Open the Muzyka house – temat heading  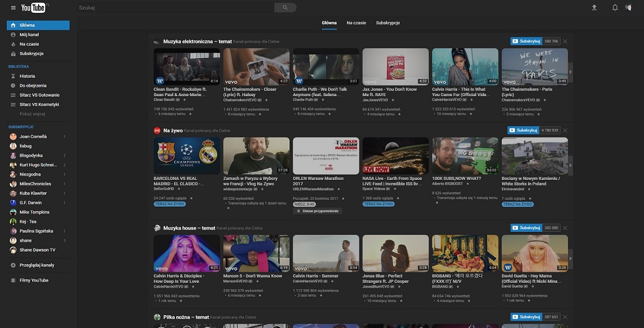point(189,228)
